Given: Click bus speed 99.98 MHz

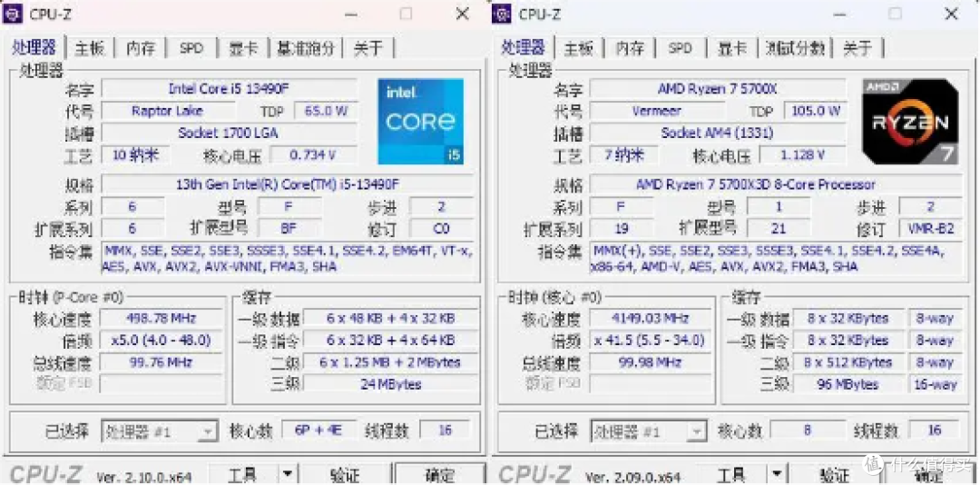Looking at the screenshot, I should tap(651, 362).
